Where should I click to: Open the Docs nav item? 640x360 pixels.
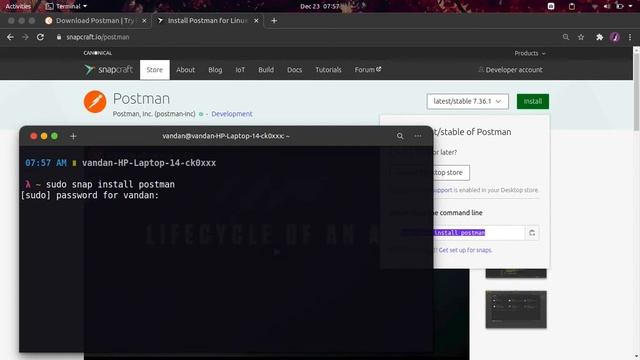click(294, 70)
